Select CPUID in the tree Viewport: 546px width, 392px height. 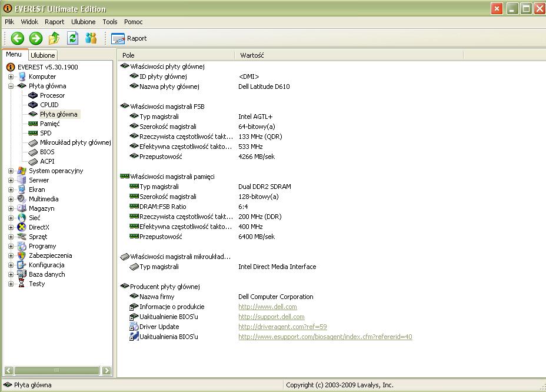[49, 105]
